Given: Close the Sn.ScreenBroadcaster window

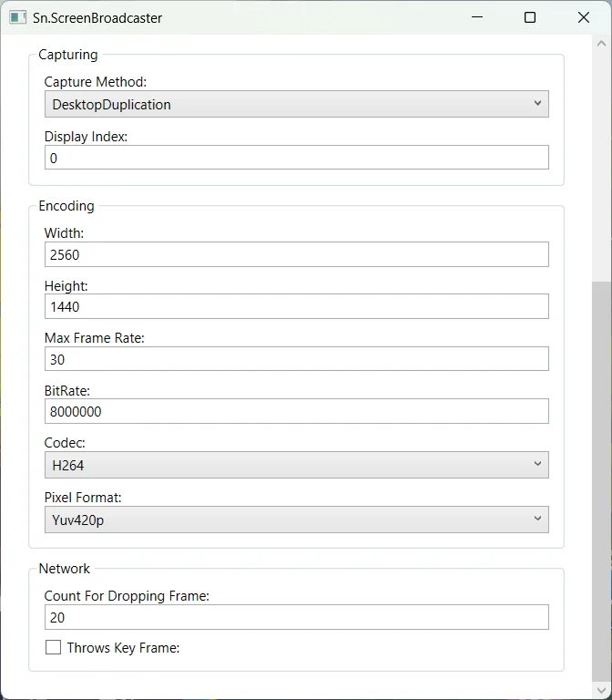Looking at the screenshot, I should coord(584,17).
